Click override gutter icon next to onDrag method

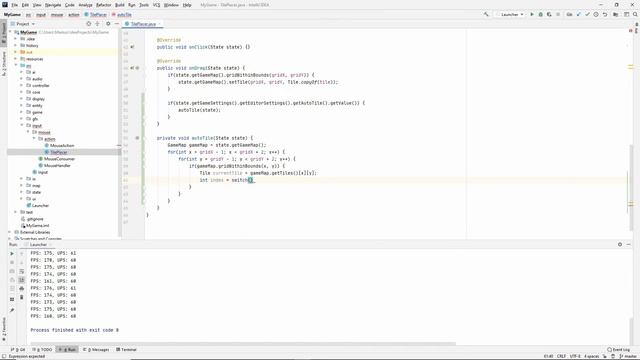pos(132,68)
